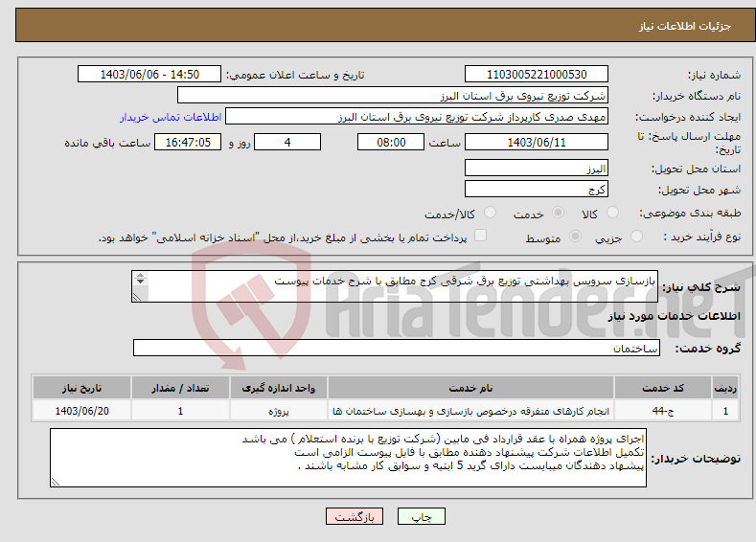Click resize grip of description textarea

[137, 297]
